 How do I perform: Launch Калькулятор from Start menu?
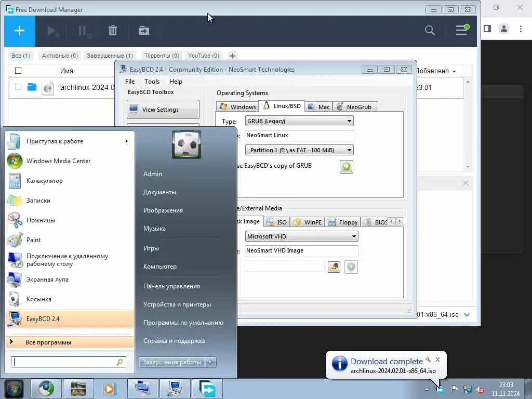pyautogui.click(x=70, y=181)
